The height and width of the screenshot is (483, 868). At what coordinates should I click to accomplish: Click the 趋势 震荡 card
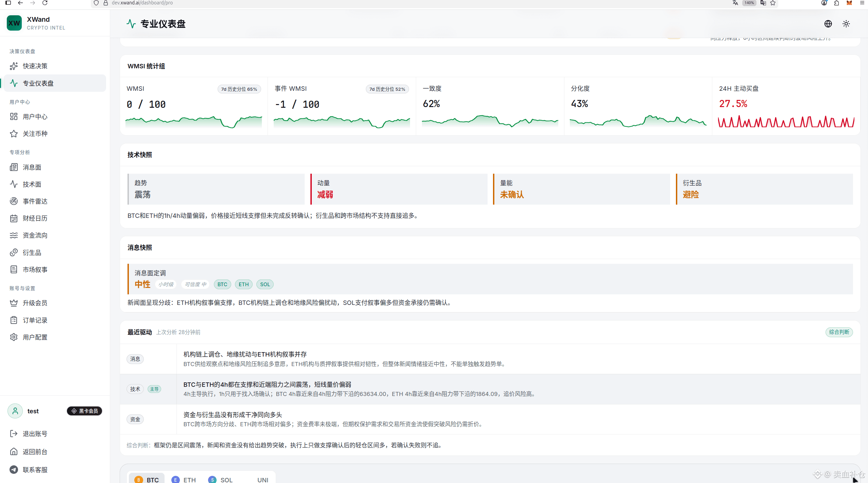[216, 189]
